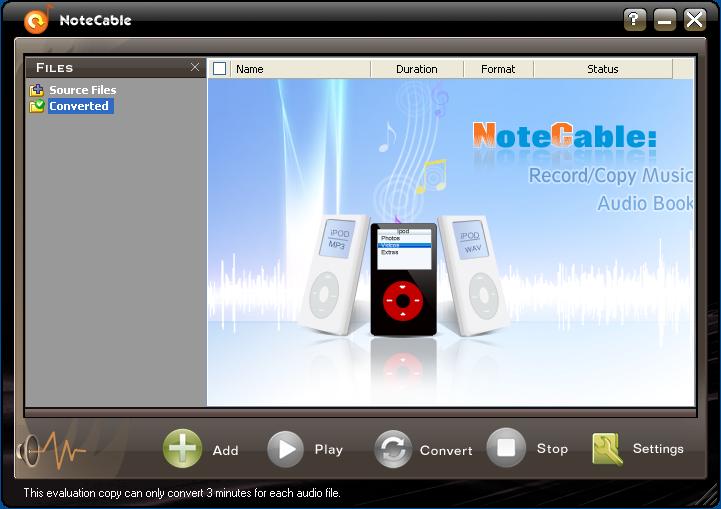Image resolution: width=721 pixels, height=509 pixels.
Task: Click the round Stop button icon
Action: [506, 447]
